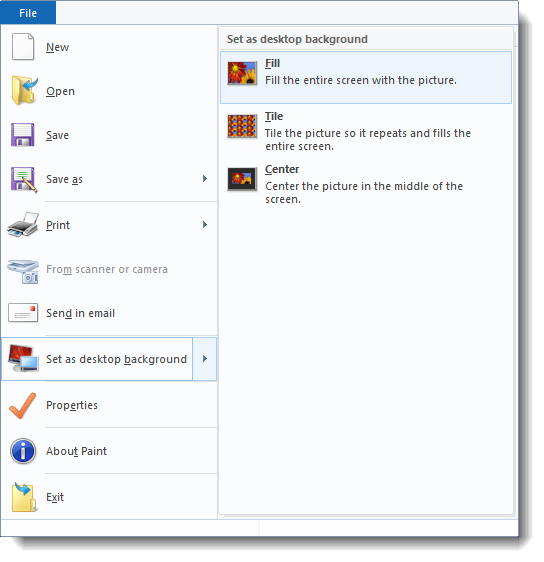The image size is (544, 562).
Task: Click the printer icon for Print
Action: (23, 225)
